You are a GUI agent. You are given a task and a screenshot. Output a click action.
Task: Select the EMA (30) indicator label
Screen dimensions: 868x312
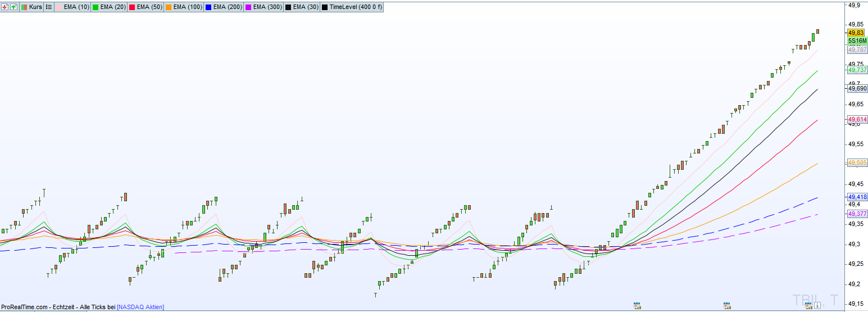tap(306, 7)
